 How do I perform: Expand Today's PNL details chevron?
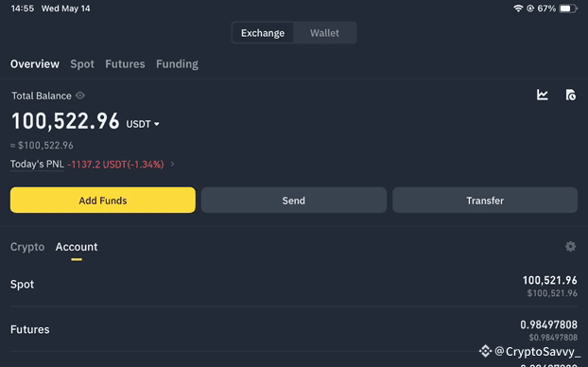pos(172,164)
